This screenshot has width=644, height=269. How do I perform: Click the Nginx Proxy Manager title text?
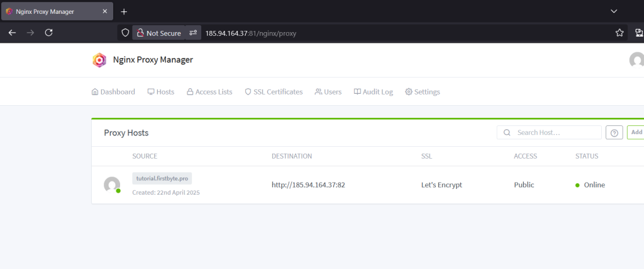(153, 60)
